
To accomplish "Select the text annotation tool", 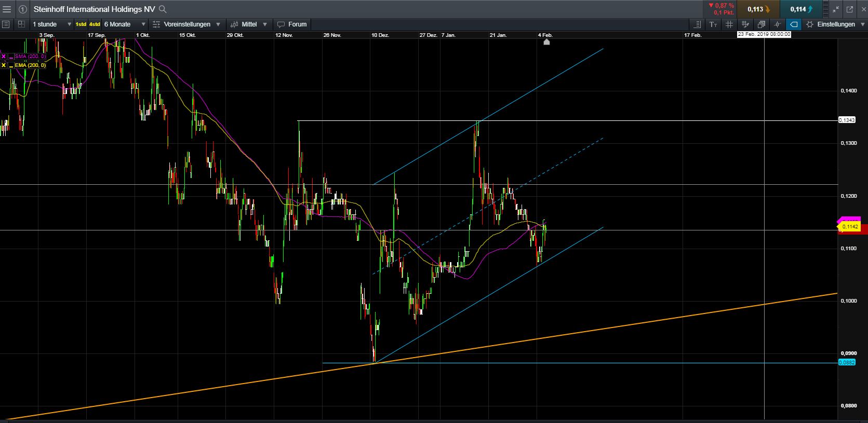I will point(713,24).
